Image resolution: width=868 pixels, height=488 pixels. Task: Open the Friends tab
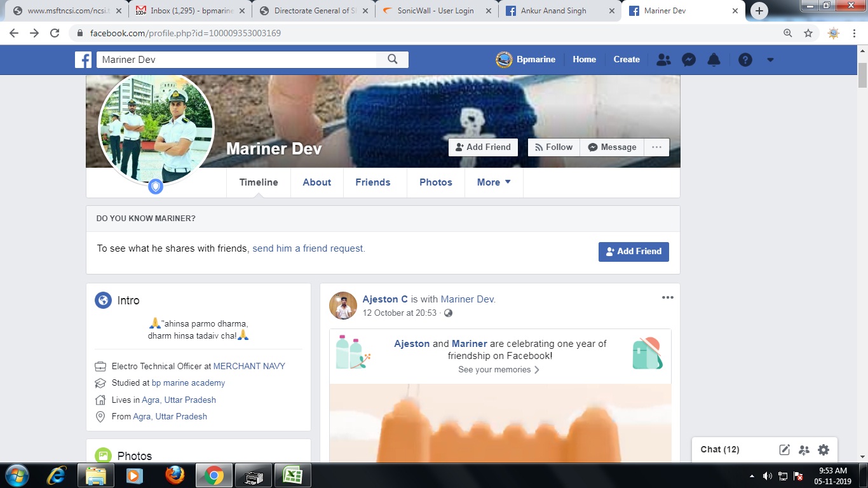(373, 182)
